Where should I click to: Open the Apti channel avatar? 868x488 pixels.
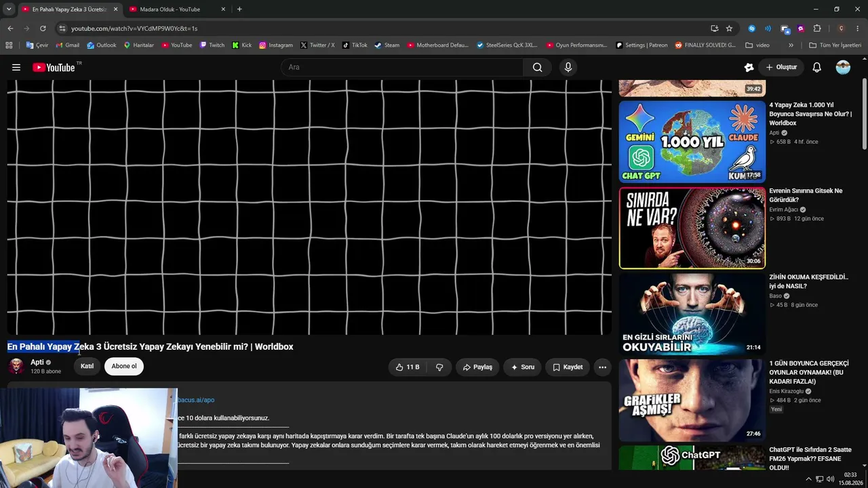[x=16, y=367]
